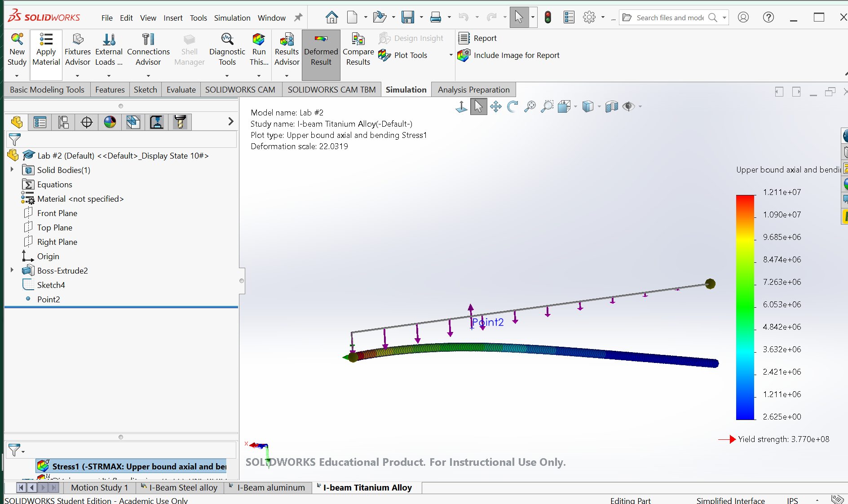Screen dimensions: 848x504
Task: Expand the Boss-Extrude2 feature node
Action: [x=12, y=270]
